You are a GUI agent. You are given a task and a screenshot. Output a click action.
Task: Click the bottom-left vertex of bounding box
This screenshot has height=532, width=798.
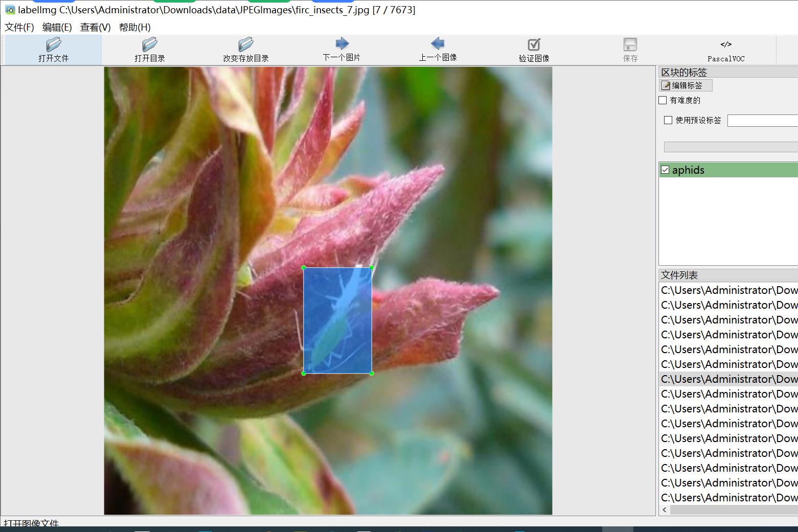tap(304, 374)
